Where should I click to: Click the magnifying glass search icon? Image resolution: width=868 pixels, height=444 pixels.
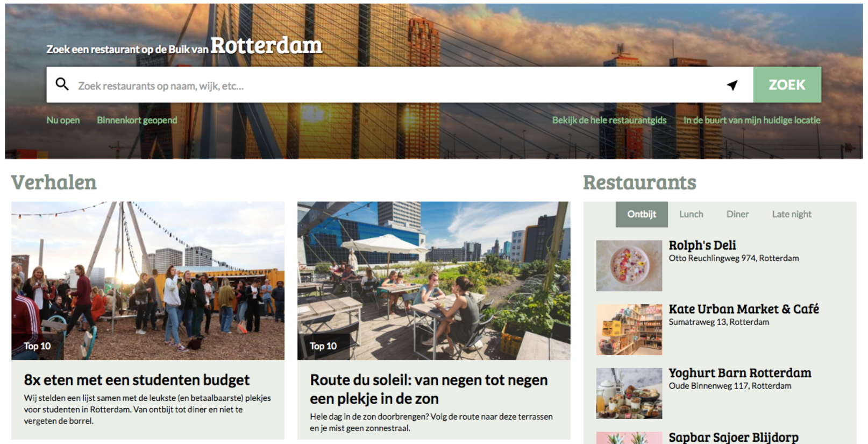[62, 84]
